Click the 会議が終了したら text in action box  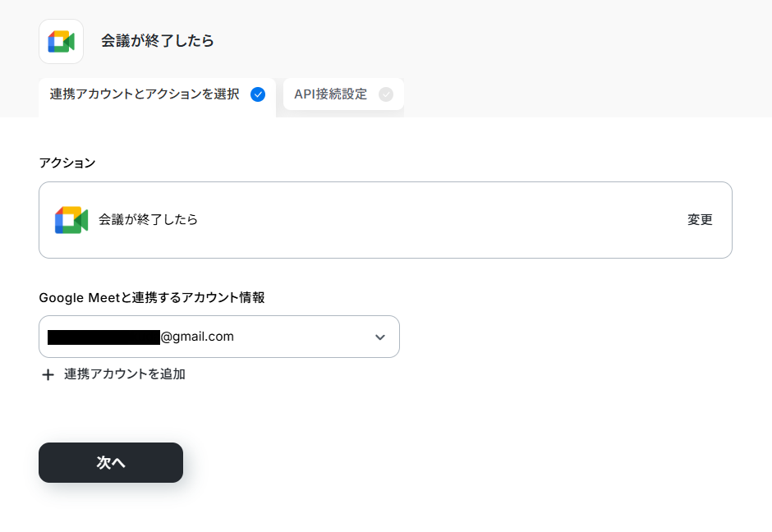148,219
